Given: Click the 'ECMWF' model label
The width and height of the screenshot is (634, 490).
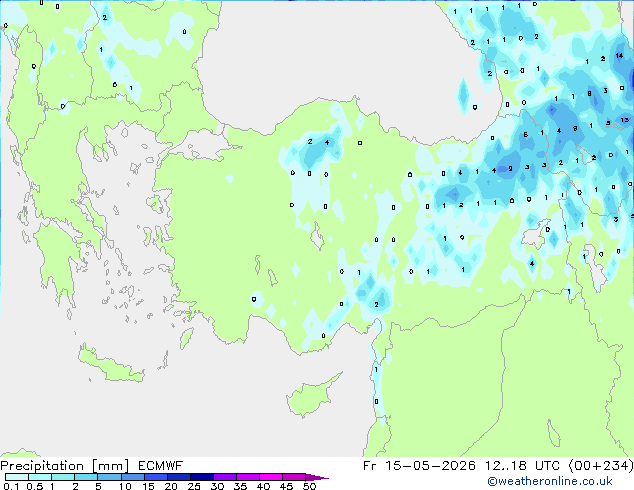Looking at the screenshot, I should [161, 466].
